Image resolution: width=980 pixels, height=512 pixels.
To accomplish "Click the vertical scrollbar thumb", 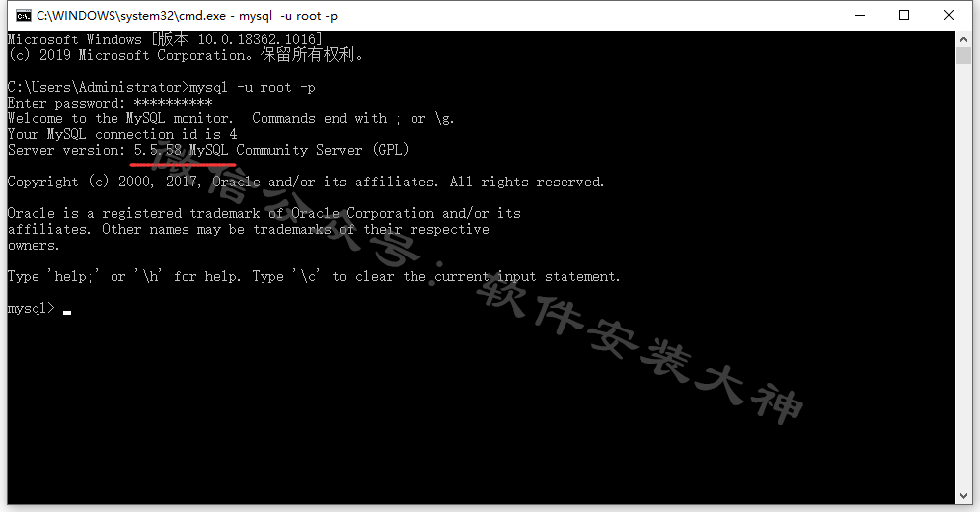I will coord(963,55).
